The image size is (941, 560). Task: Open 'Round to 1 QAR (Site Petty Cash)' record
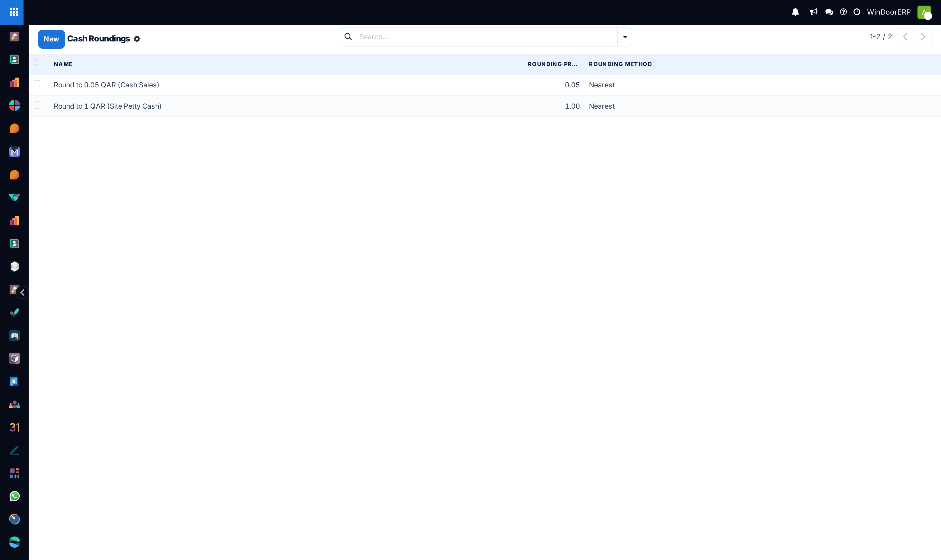point(108,106)
